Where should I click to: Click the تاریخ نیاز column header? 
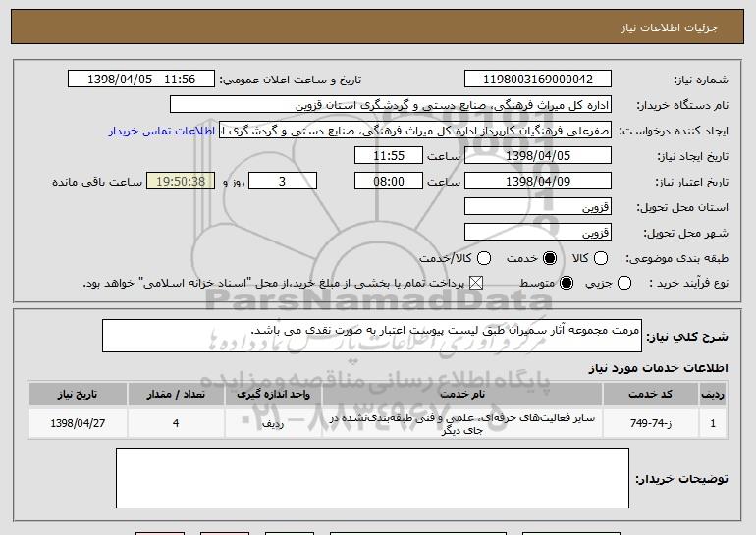pyautogui.click(x=78, y=394)
